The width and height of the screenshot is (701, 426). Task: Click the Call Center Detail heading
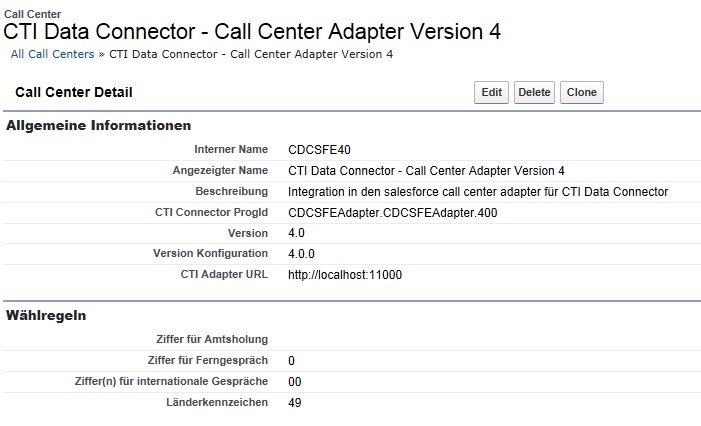coord(74,93)
